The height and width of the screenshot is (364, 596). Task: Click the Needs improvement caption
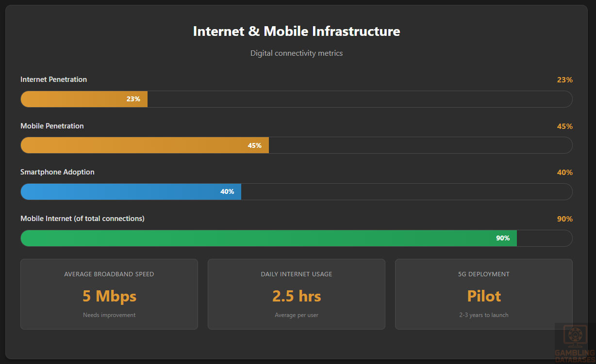tap(109, 315)
